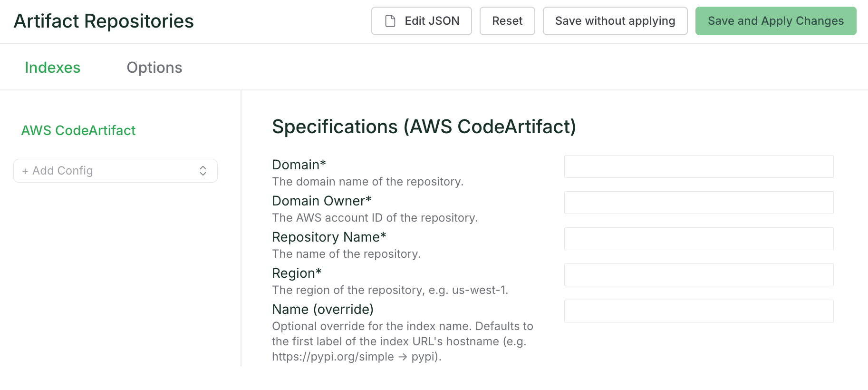Focus the Name (override) input field
The height and width of the screenshot is (390, 868).
699,311
